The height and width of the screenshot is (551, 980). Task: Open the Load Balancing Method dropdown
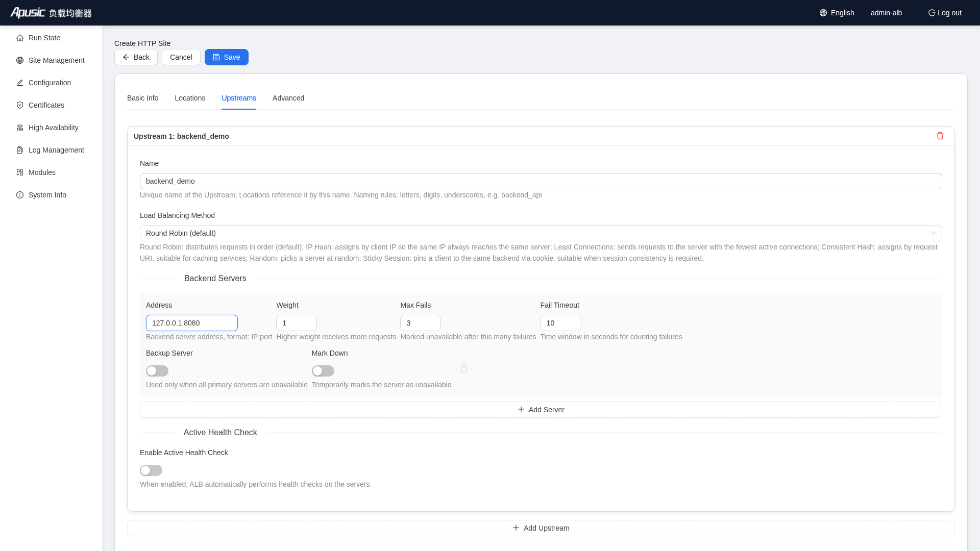coord(541,233)
